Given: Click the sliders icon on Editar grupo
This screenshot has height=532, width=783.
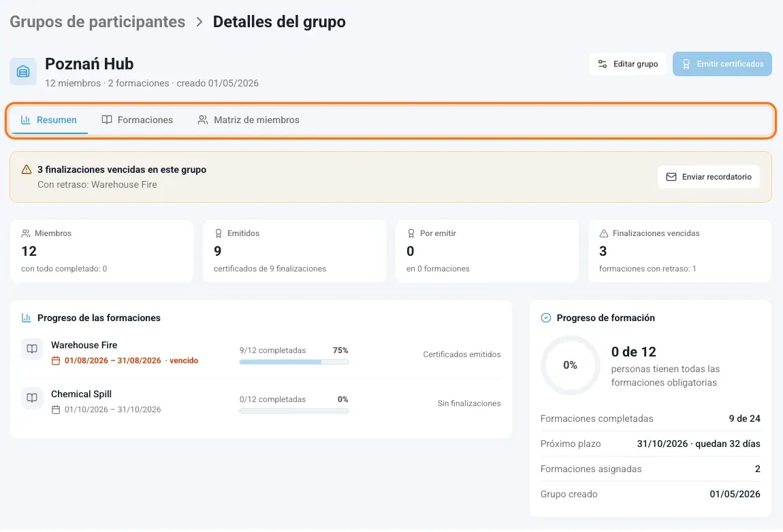Looking at the screenshot, I should point(603,64).
